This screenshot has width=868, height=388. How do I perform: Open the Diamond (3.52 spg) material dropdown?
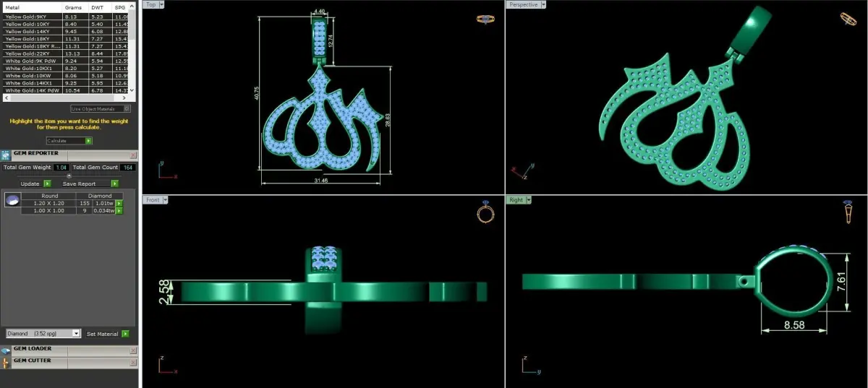pyautogui.click(x=76, y=334)
